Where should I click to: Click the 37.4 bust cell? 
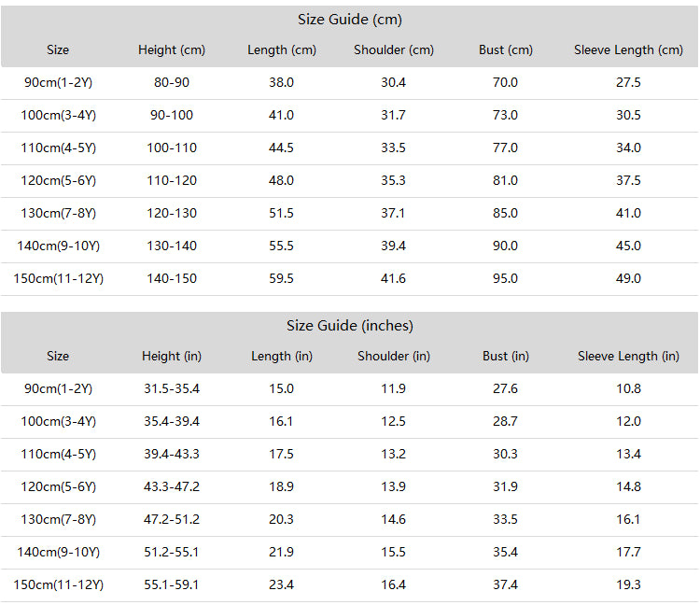click(505, 584)
